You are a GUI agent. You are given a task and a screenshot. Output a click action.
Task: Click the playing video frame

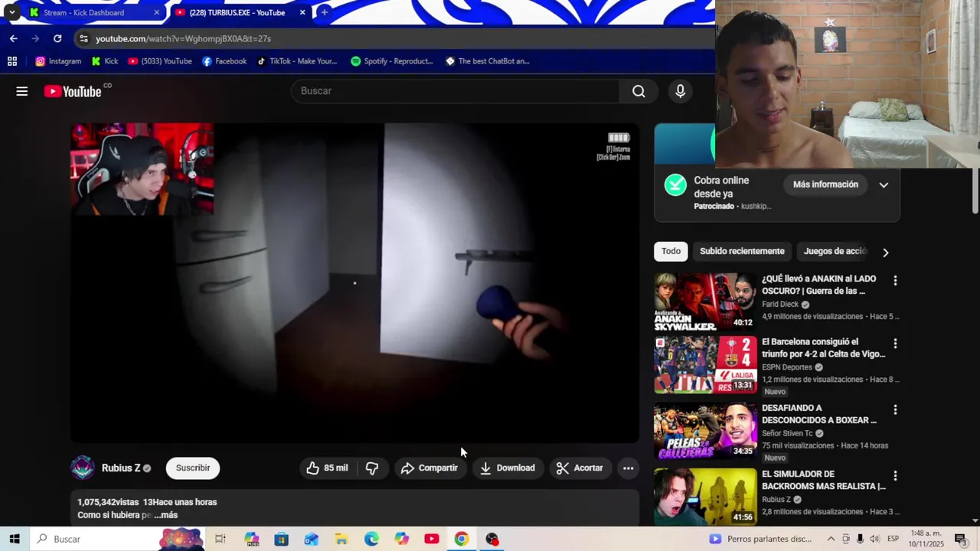click(x=354, y=283)
